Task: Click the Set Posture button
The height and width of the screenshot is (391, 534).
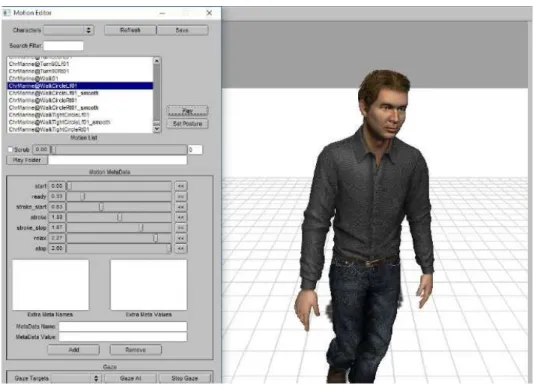Action: [188, 124]
